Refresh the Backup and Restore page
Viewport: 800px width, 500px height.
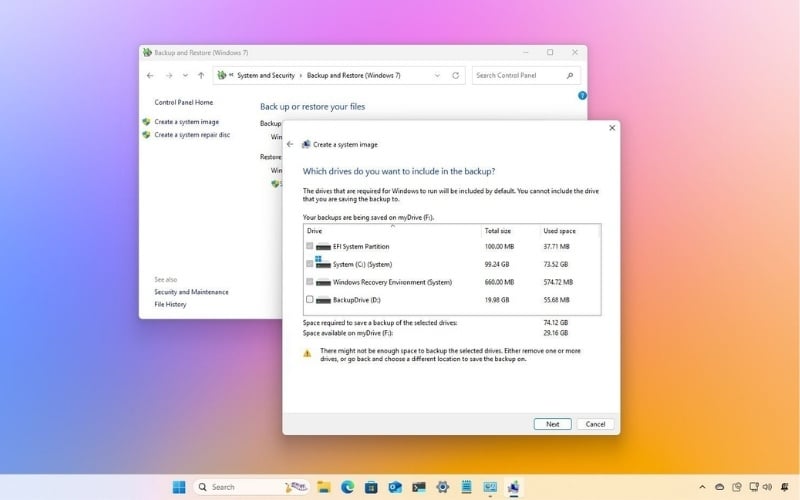(455, 76)
